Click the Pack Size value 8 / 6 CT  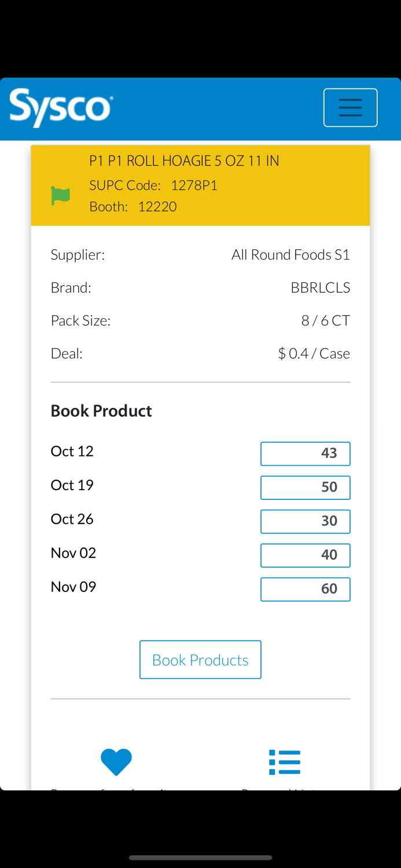(325, 320)
